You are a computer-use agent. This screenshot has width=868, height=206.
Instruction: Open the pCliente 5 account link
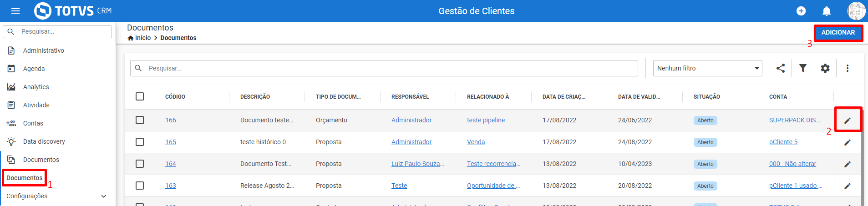(x=783, y=142)
